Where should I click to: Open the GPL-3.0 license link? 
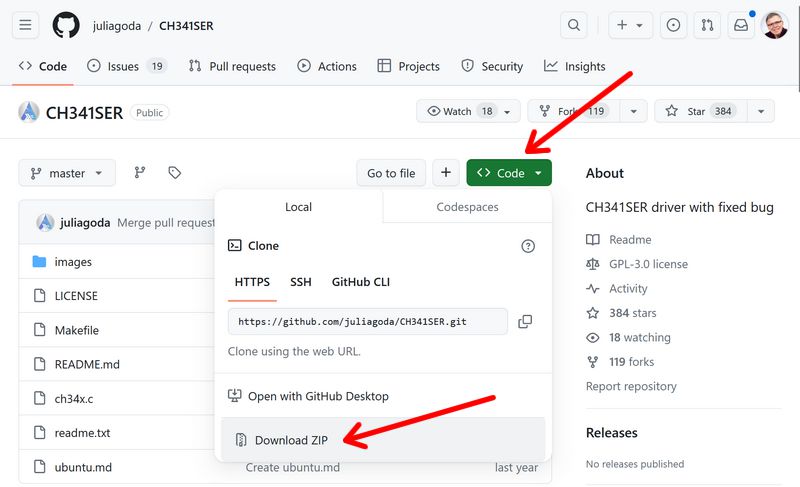coord(648,264)
